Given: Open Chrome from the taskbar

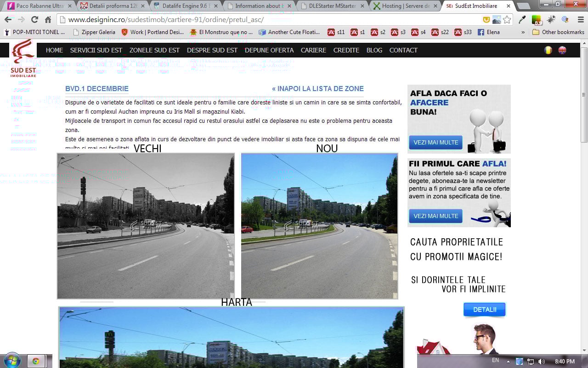Looking at the screenshot, I should (36, 361).
